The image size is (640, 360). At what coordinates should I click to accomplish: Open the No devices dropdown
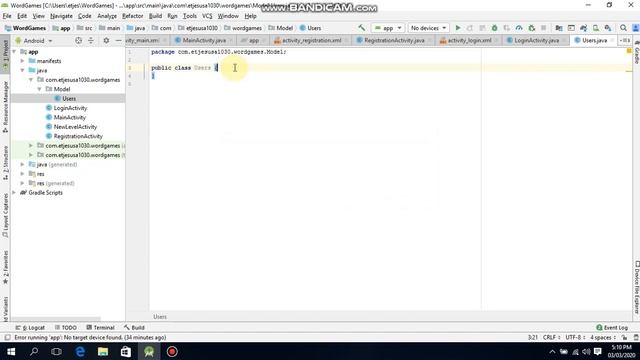[x=428, y=28]
